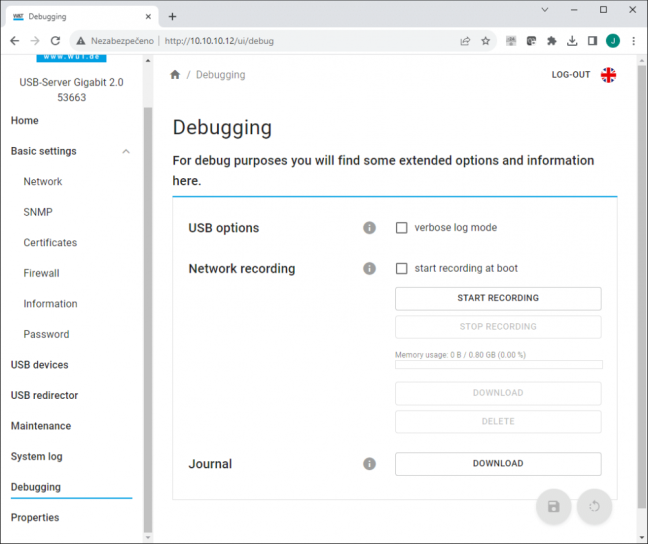Click the www.wut.de logo banner
648x544 pixels.
coord(71,57)
